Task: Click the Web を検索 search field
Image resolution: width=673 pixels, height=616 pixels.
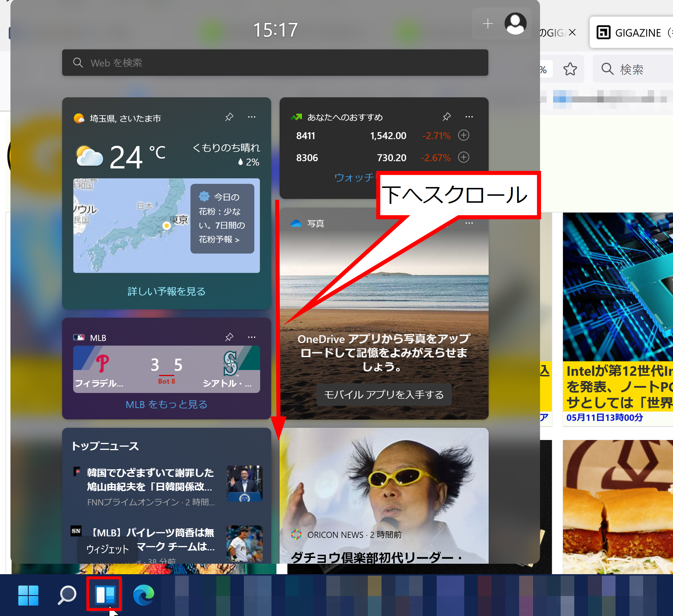Action: [x=275, y=63]
